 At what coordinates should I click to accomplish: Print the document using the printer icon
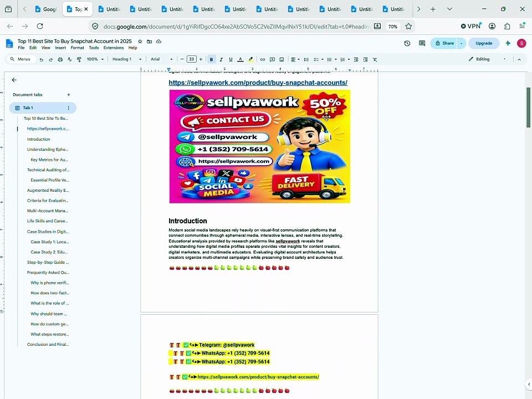[x=60, y=59]
